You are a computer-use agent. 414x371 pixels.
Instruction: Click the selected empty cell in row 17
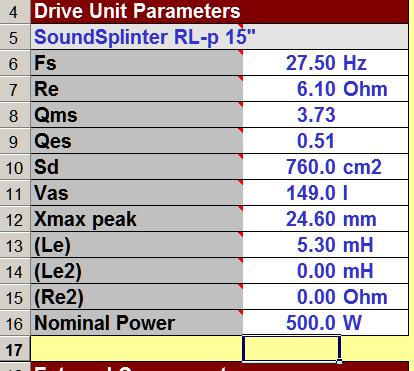click(x=292, y=349)
